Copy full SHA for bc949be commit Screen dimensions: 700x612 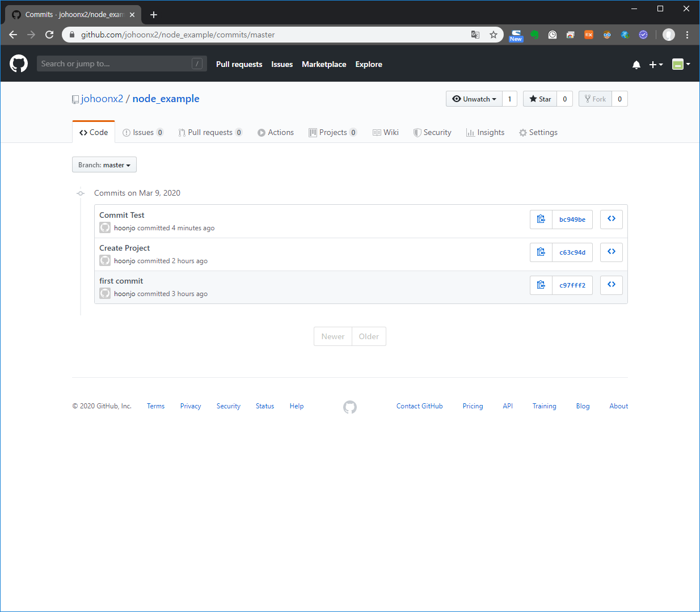541,220
